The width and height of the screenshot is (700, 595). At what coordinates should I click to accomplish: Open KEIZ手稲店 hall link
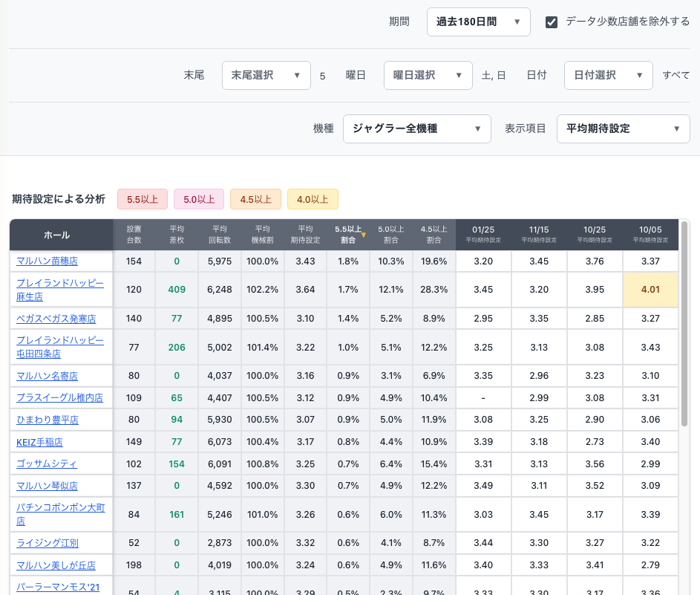(39, 442)
